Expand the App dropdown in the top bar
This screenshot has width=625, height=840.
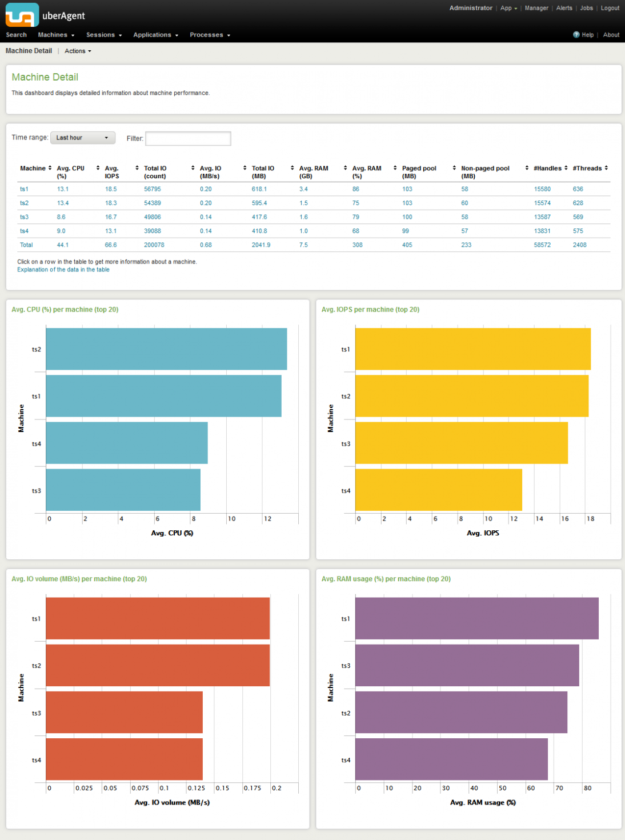pyautogui.click(x=507, y=9)
